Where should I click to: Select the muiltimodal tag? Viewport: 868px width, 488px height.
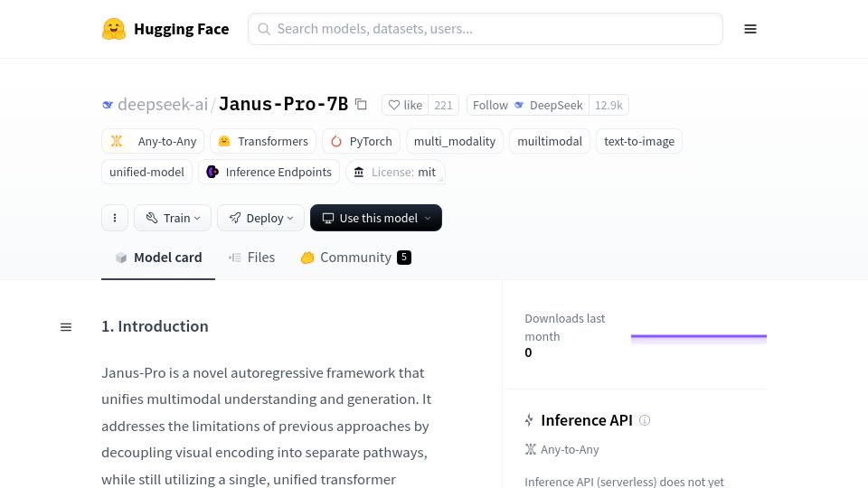(x=550, y=141)
